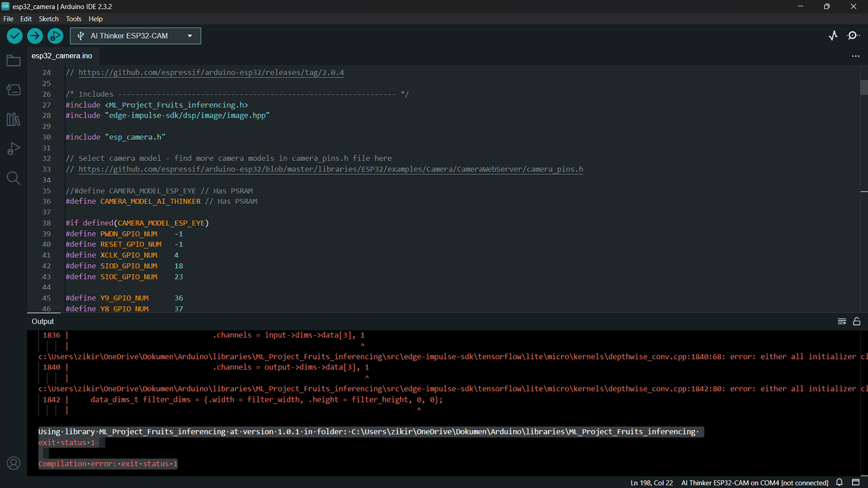868x488 pixels.
Task: Toggle the bottom panel icon in status bar
Action: click(855, 482)
